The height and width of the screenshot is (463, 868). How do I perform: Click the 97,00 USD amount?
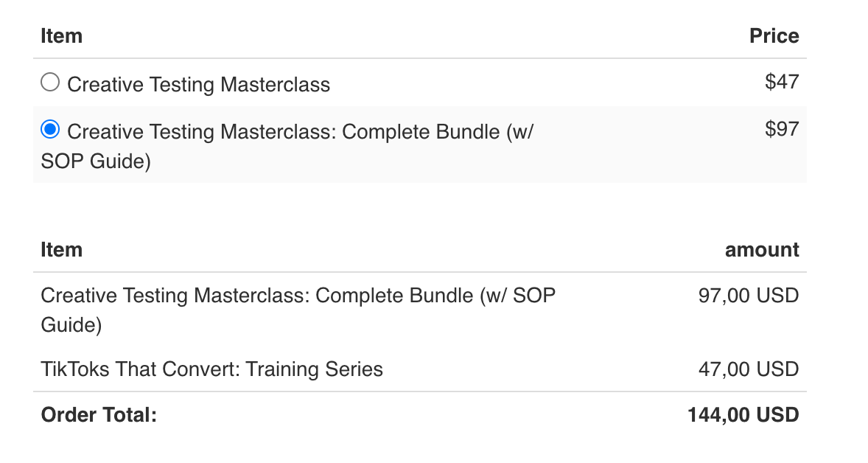point(748,296)
